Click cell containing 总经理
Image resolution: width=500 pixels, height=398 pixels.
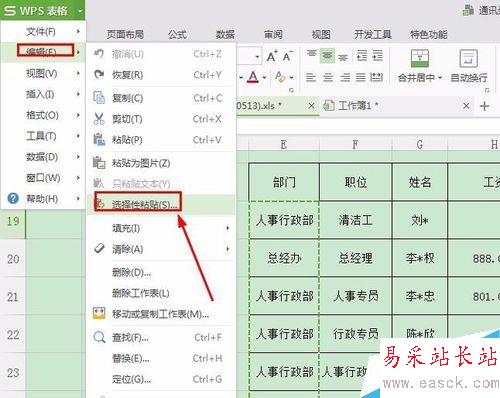pos(356,258)
